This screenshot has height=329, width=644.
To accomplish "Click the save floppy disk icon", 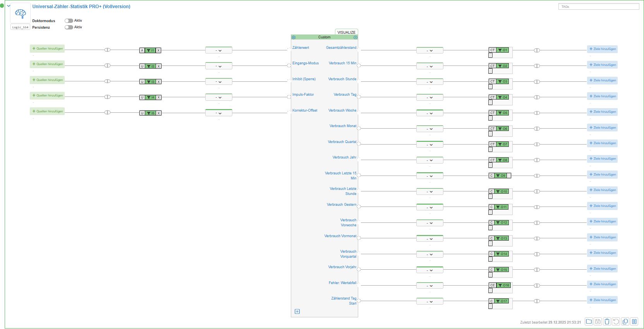I will [x=598, y=322].
